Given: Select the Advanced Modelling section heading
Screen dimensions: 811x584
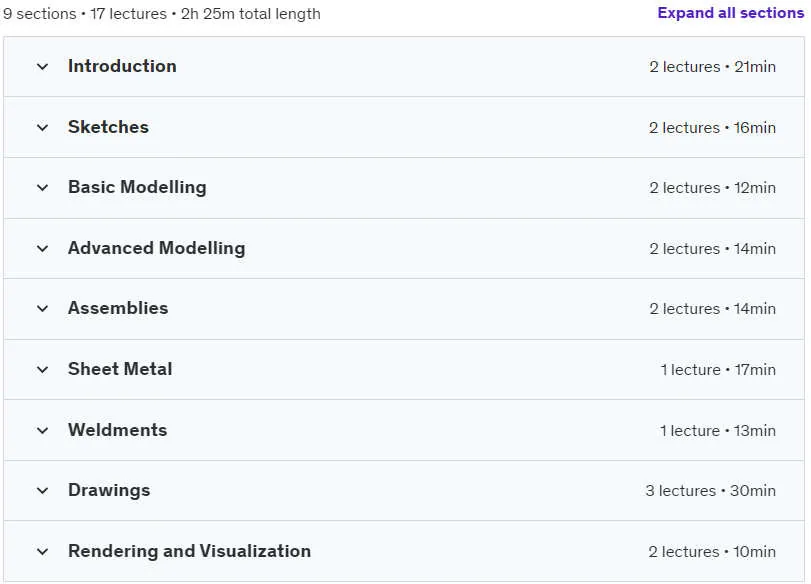Looking at the screenshot, I should [157, 248].
